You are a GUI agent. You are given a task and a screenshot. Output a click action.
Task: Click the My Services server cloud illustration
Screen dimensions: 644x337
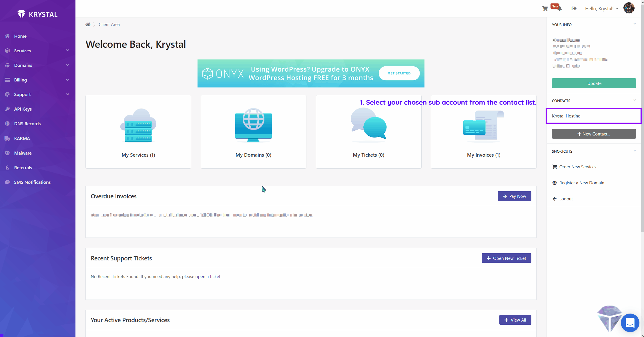click(138, 125)
